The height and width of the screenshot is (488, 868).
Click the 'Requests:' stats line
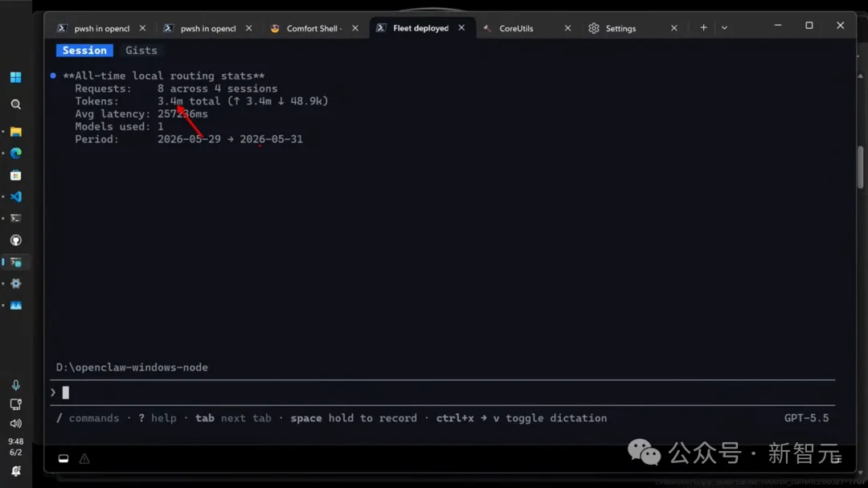coord(176,88)
